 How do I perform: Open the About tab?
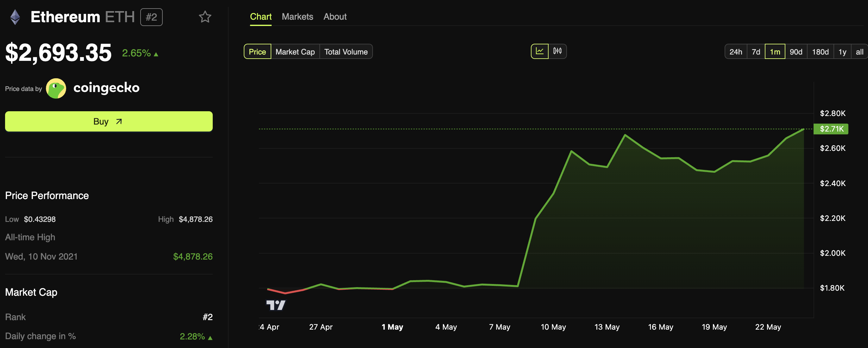pos(335,16)
